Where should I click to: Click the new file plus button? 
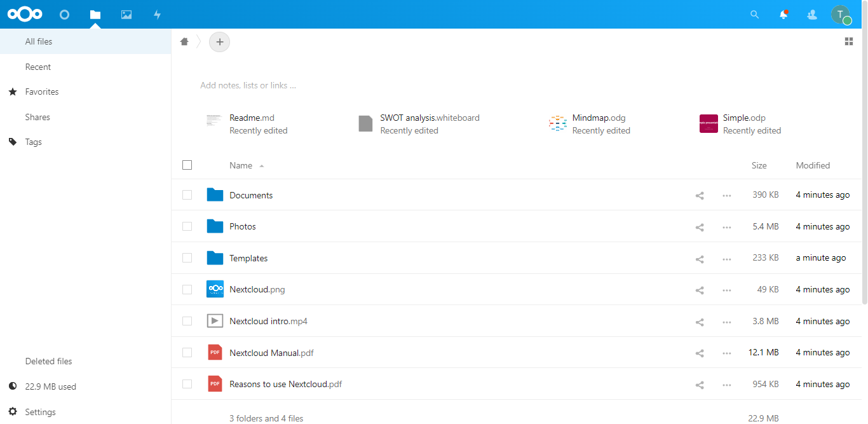[220, 42]
